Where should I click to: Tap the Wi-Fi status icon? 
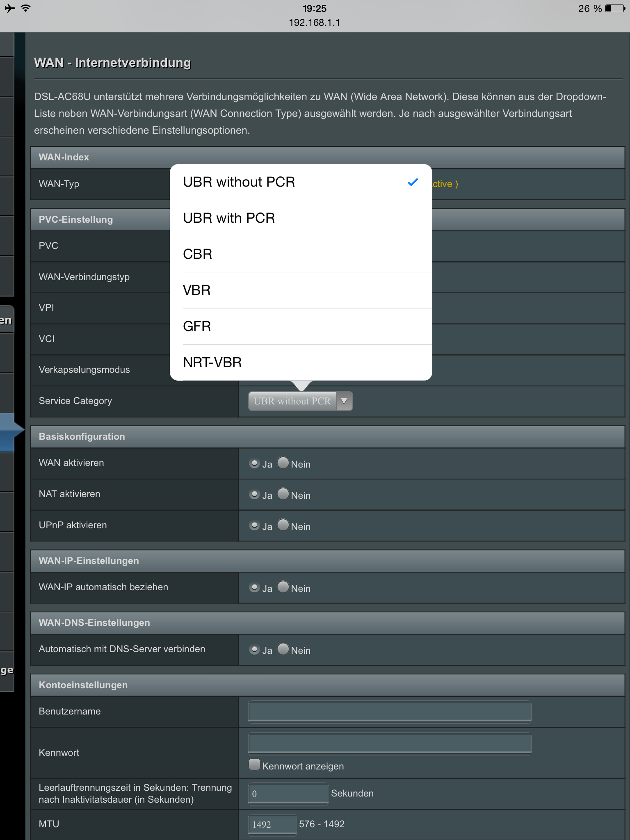(26, 8)
